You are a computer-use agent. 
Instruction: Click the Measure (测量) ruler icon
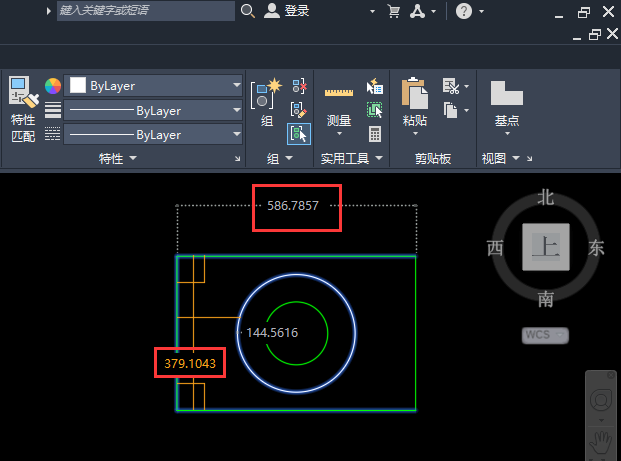(x=339, y=93)
